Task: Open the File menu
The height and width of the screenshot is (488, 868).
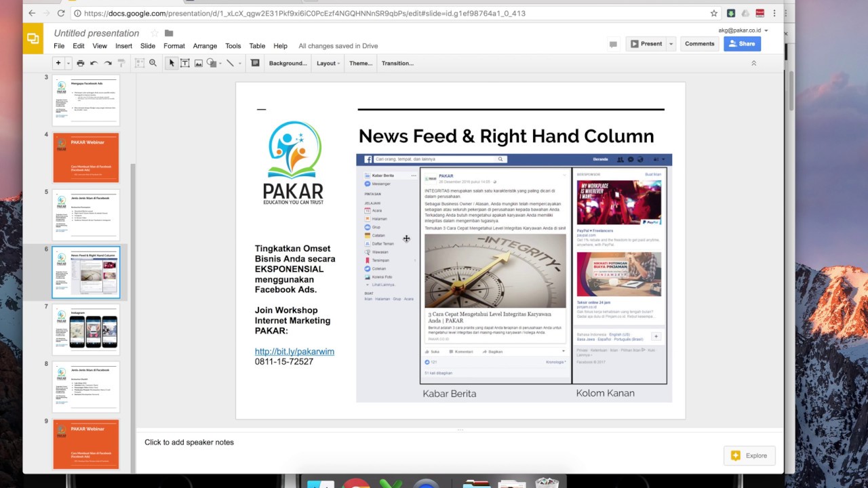Action: click(x=59, y=46)
